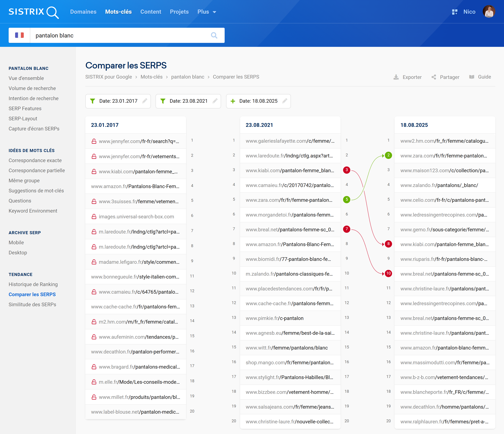This screenshot has width=504, height=434.
Task: Click the Mots-clés breadcrumb link
Action: [x=152, y=77]
